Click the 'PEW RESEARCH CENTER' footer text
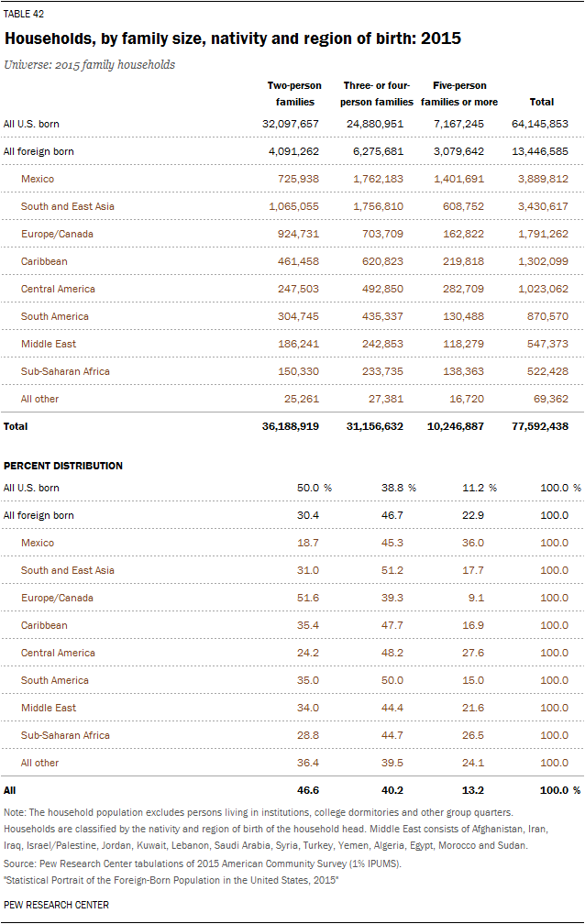The width and height of the screenshot is (585, 924). 56,905
